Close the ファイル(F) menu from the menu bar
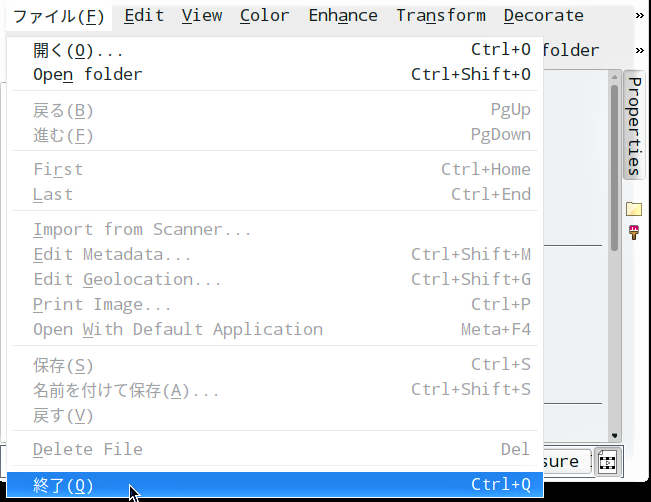The height and width of the screenshot is (502, 651). pyautogui.click(x=59, y=17)
